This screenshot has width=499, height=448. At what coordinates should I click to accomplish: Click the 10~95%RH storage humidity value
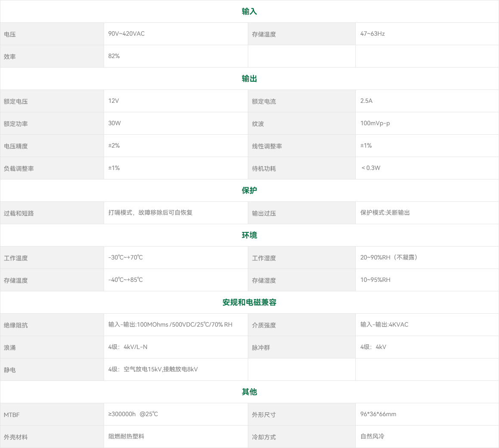click(x=376, y=280)
